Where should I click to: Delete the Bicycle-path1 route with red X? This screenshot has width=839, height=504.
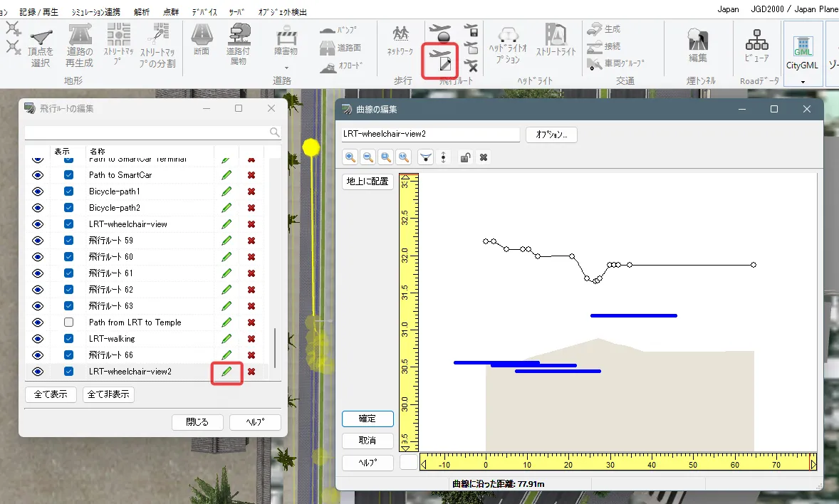[x=251, y=191]
